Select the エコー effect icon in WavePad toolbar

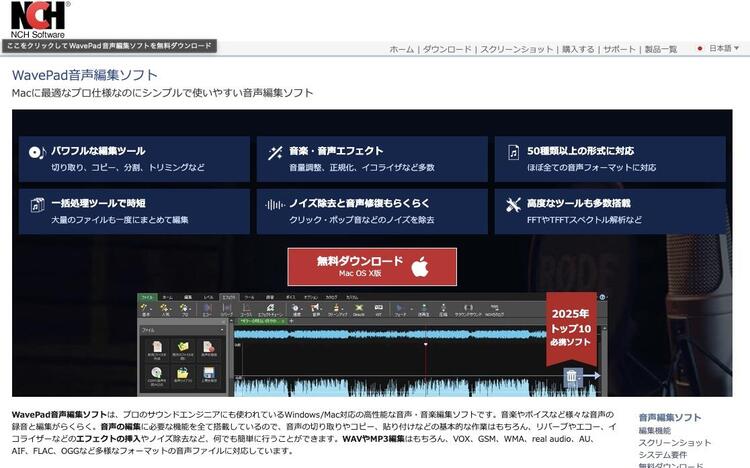click(207, 310)
